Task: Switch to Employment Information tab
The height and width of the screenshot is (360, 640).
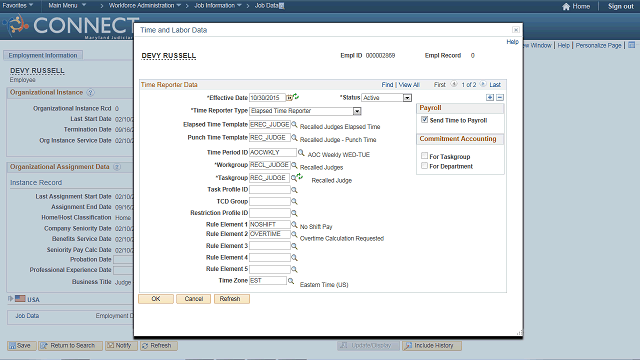Action: pyautogui.click(x=43, y=55)
